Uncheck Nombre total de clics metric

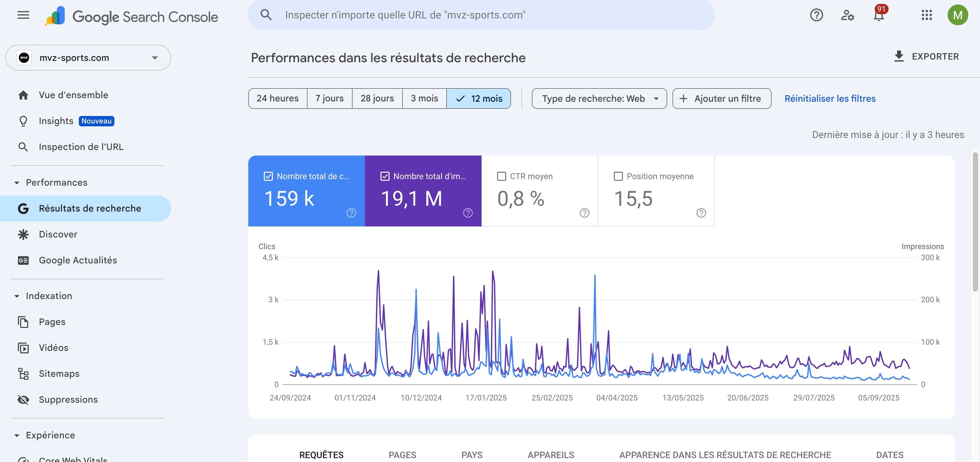click(268, 176)
